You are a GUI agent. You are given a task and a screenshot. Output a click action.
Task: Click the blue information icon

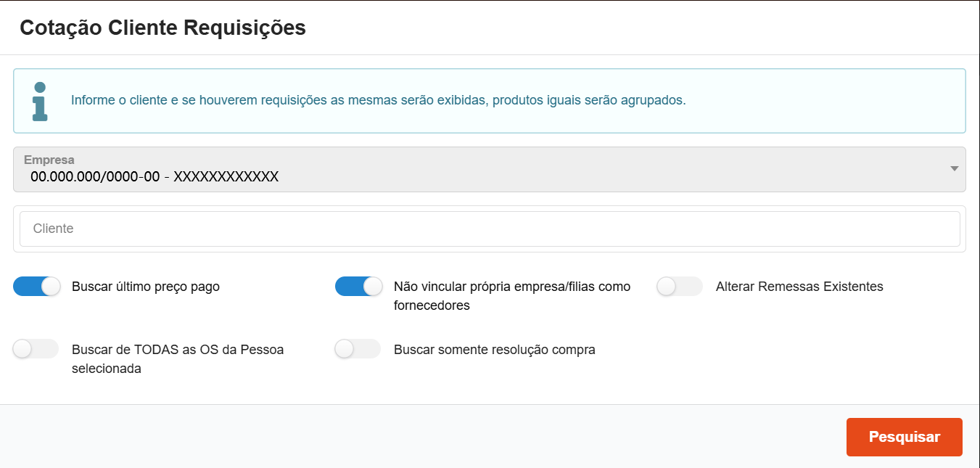tap(40, 100)
